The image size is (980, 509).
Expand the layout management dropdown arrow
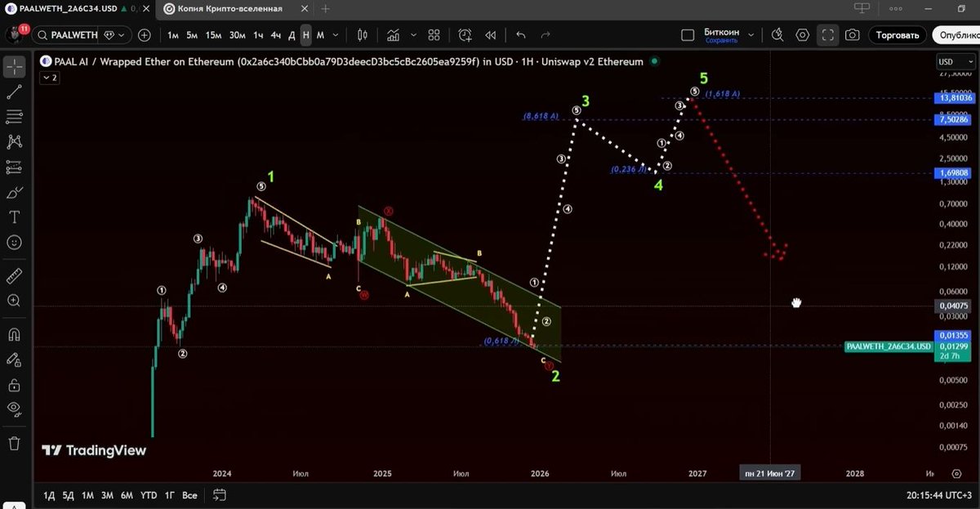point(751,35)
